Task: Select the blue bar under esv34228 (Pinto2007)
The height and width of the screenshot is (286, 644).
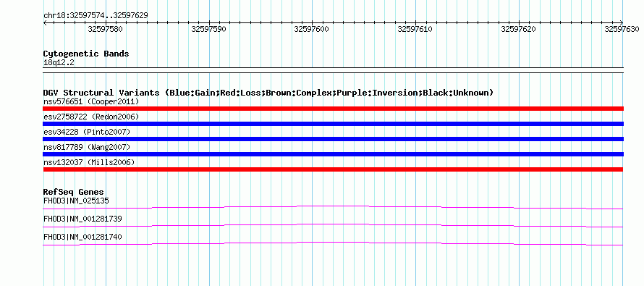Action: [x=333, y=139]
